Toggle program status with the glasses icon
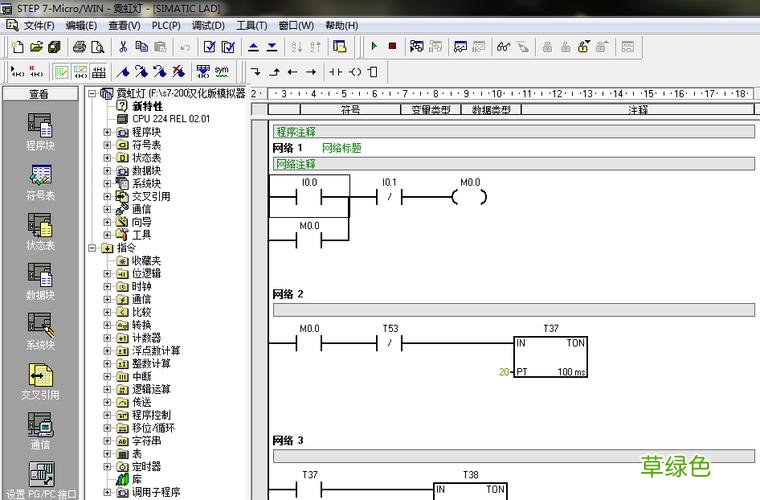 point(504,47)
